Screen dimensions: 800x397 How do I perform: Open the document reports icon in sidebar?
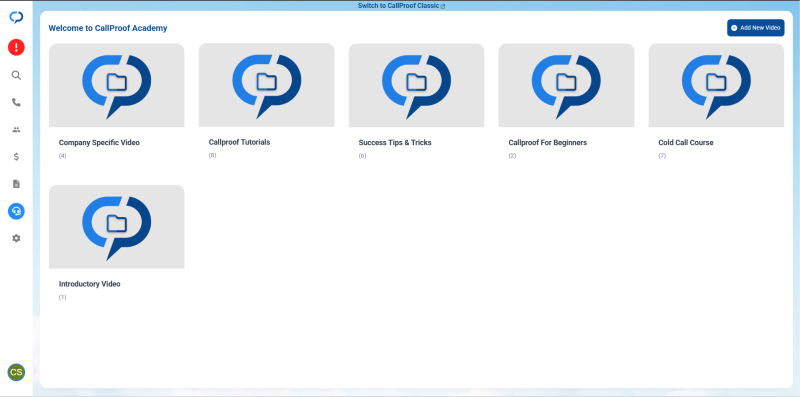click(16, 184)
